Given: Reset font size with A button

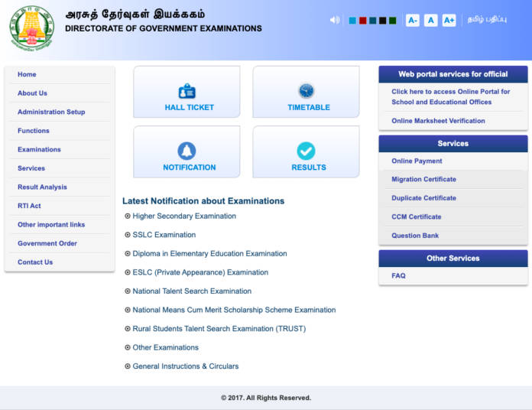Looking at the screenshot, I should tap(430, 21).
